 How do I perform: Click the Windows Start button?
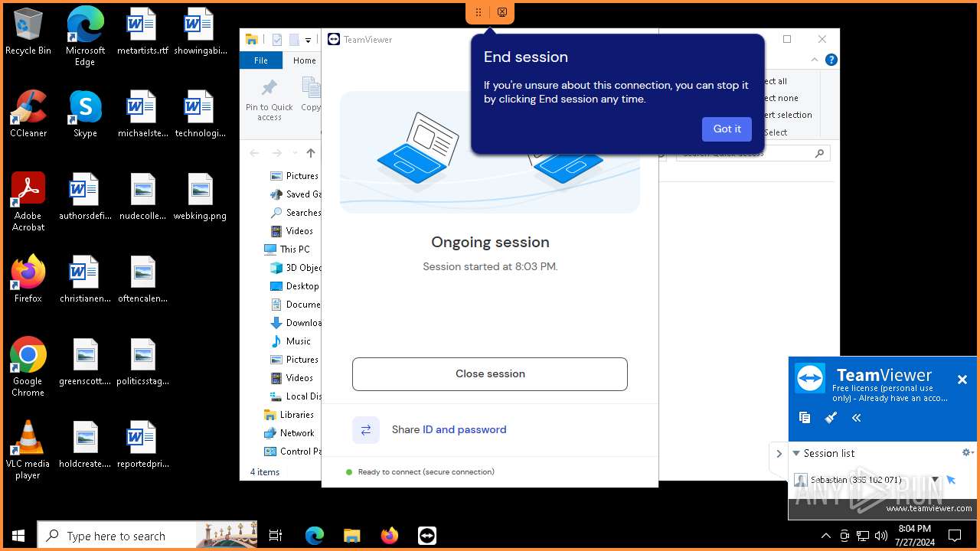point(18,536)
